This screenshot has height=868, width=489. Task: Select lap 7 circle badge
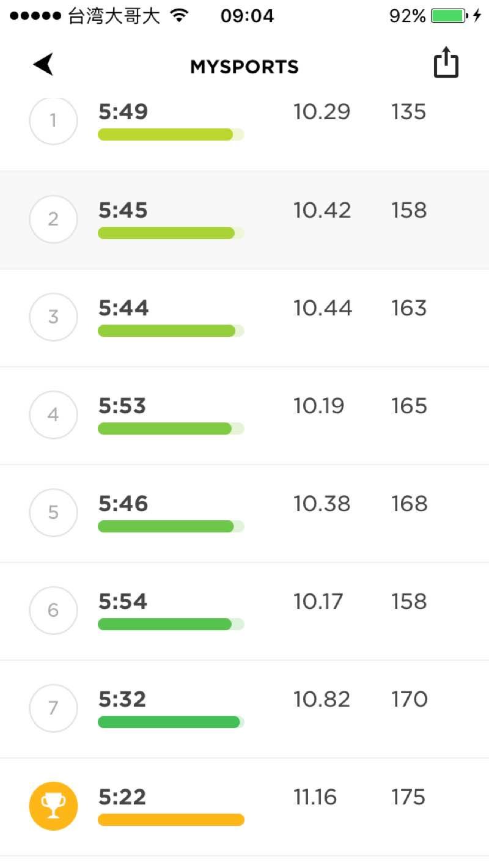[53, 708]
